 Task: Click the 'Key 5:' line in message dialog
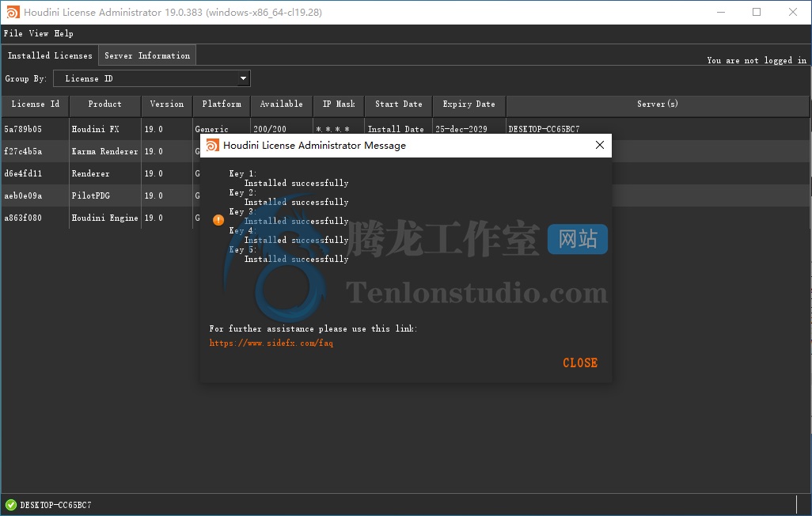click(x=243, y=250)
